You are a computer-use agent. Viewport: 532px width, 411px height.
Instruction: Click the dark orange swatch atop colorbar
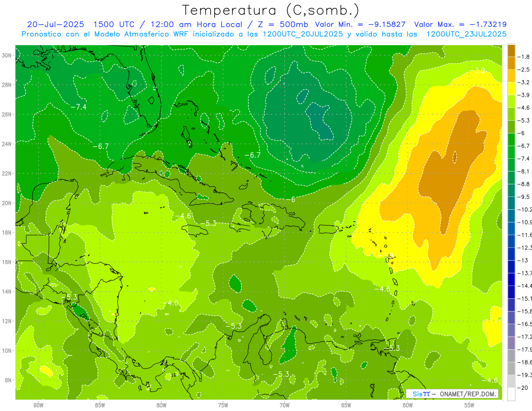[511, 51]
